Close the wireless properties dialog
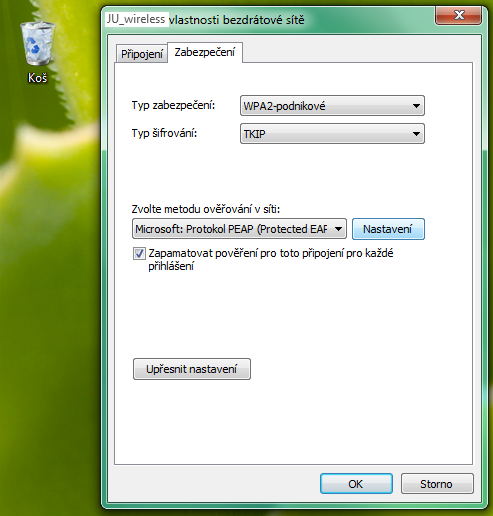The image size is (493, 516). click(459, 15)
